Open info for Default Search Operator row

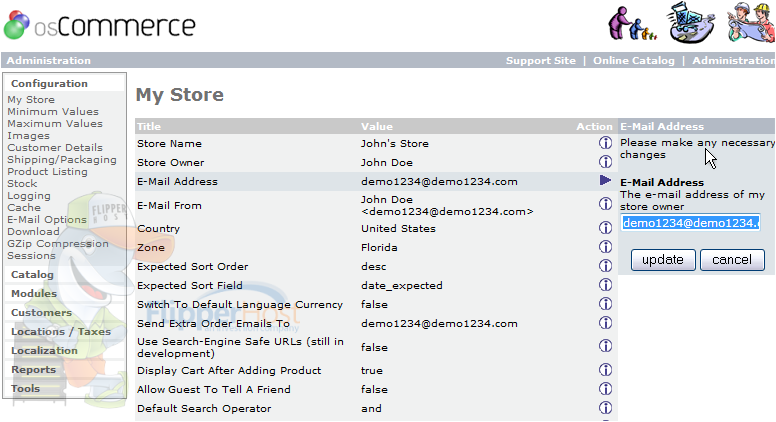(605, 408)
